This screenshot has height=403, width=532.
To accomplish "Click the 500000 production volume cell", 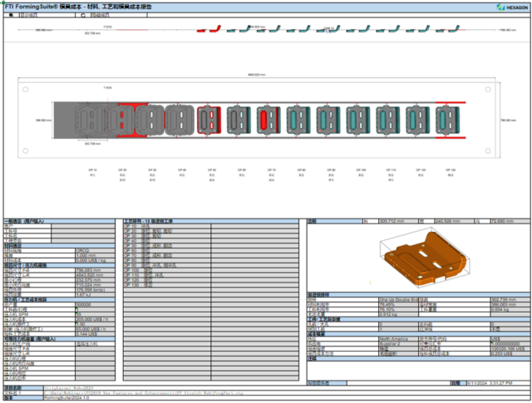I will click(x=95, y=305).
